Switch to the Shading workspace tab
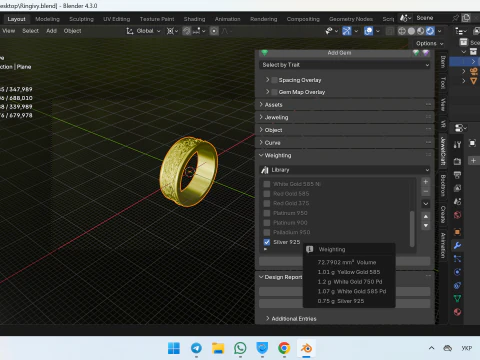The image size is (480, 360). coord(194,19)
